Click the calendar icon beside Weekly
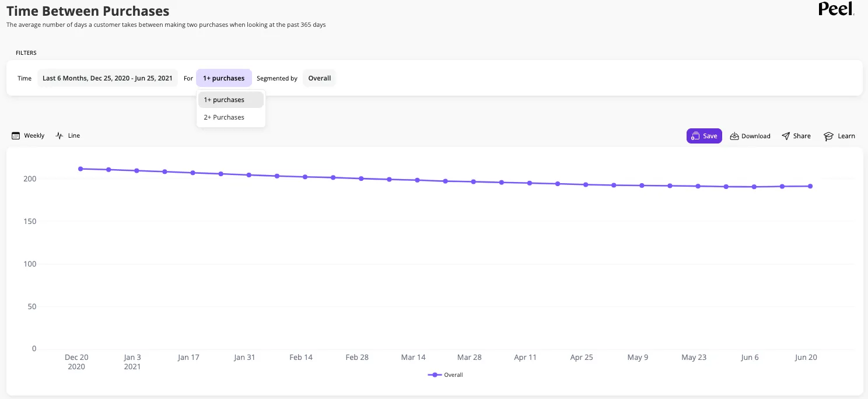Viewport: 868px width, 399px height. coord(16,135)
